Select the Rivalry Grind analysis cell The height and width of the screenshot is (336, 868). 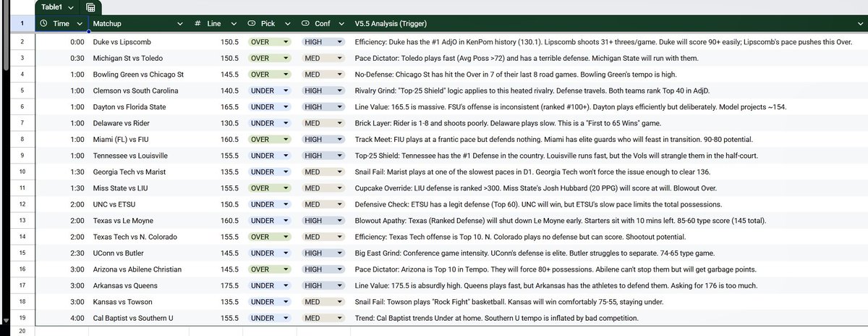point(608,91)
